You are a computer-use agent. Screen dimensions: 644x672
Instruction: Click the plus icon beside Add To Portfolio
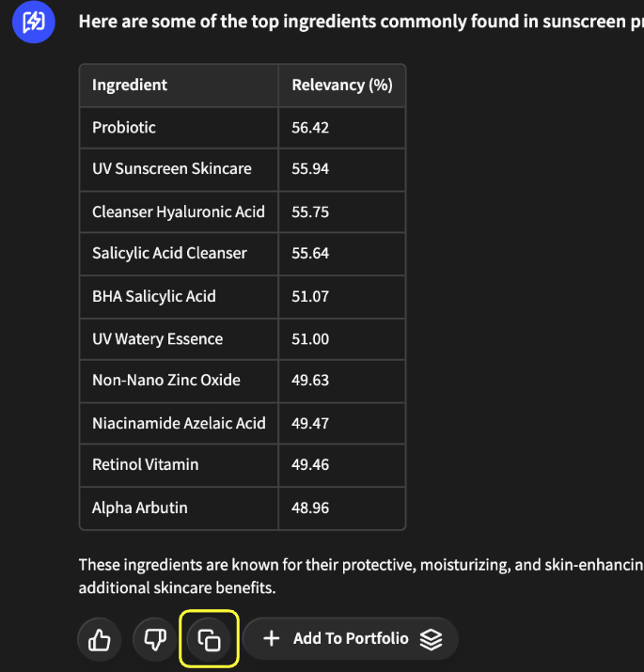(x=272, y=639)
